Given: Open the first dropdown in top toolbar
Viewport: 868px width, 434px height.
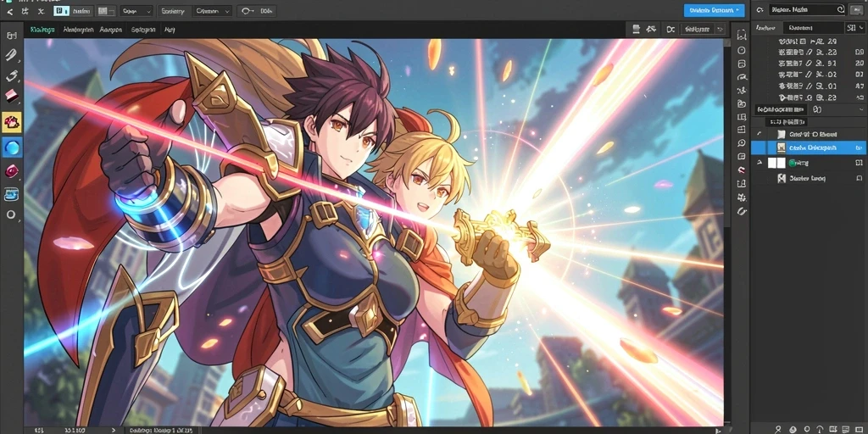Looking at the screenshot, I should pyautogui.click(x=136, y=10).
